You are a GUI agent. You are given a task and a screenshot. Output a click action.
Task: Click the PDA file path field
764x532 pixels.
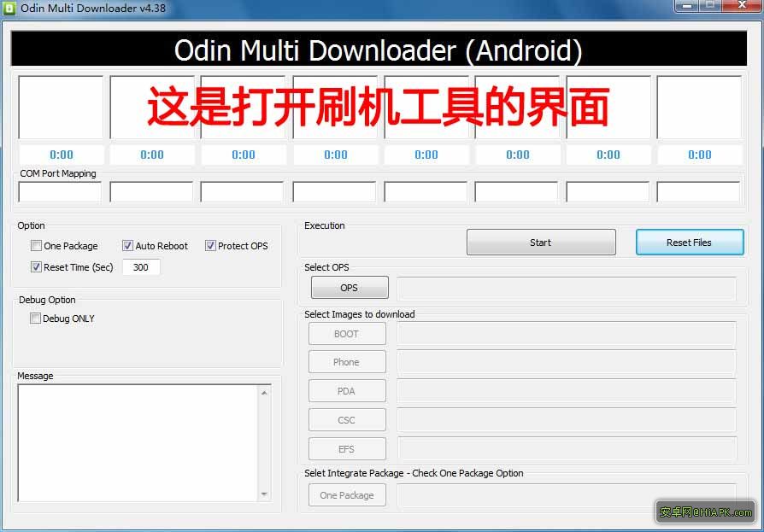click(x=567, y=391)
